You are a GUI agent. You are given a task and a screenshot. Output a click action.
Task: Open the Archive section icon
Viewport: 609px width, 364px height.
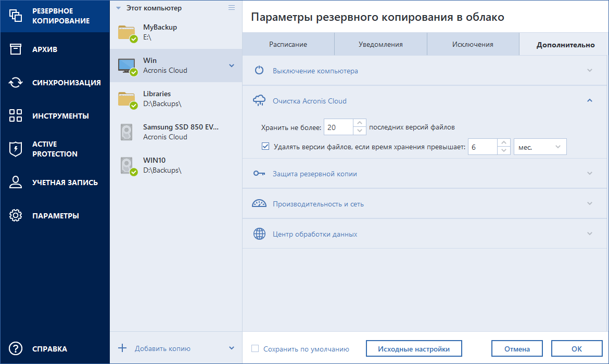[x=16, y=49]
